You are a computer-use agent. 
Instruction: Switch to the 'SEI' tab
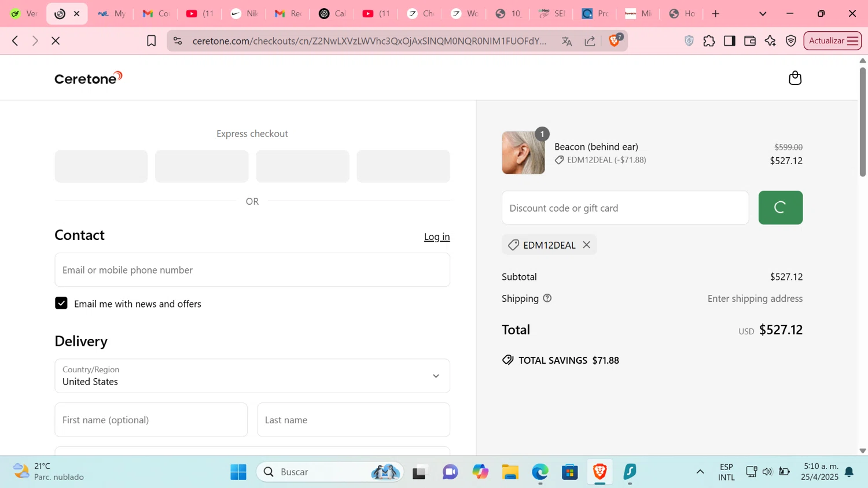coord(551,13)
